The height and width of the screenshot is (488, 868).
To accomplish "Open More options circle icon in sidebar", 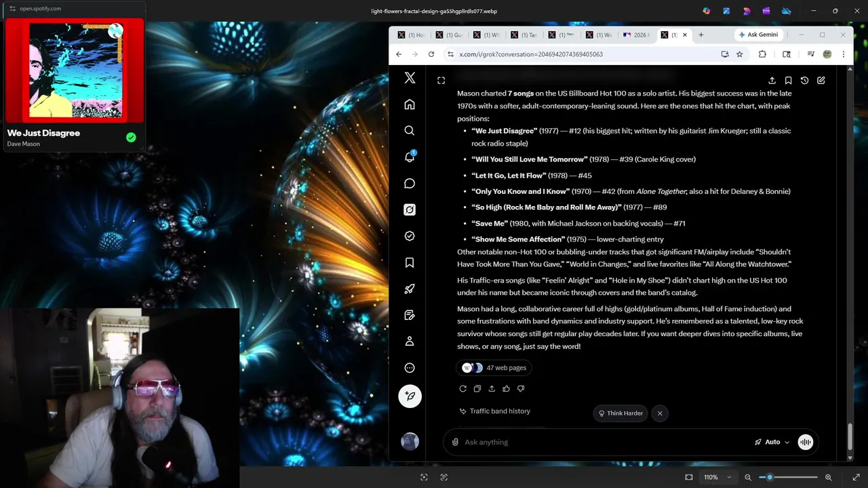I will (x=410, y=368).
